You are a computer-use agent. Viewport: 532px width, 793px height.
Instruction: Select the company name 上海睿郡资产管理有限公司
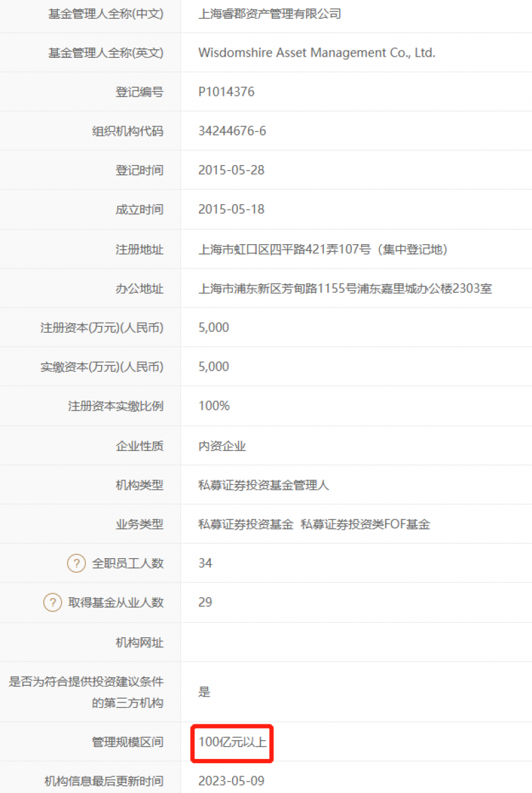coord(269,14)
